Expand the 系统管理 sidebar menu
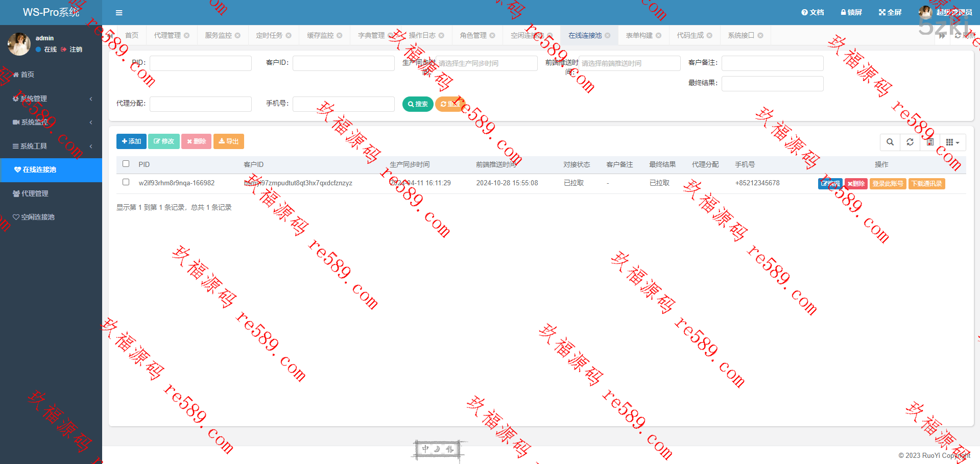 coord(51,99)
